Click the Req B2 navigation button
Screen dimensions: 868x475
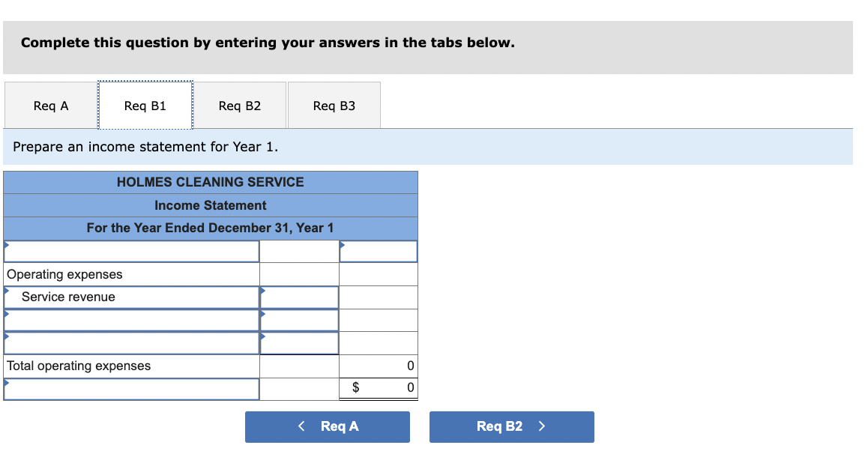pyautogui.click(x=511, y=426)
